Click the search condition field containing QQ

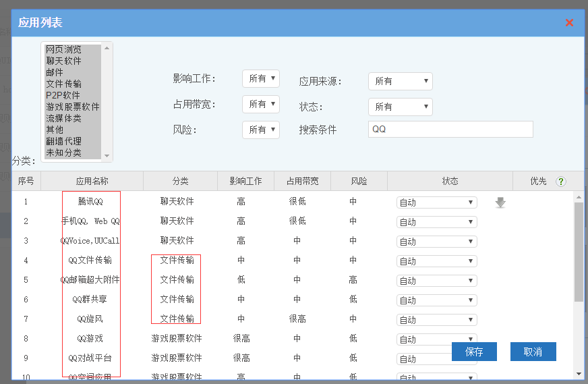(450, 130)
